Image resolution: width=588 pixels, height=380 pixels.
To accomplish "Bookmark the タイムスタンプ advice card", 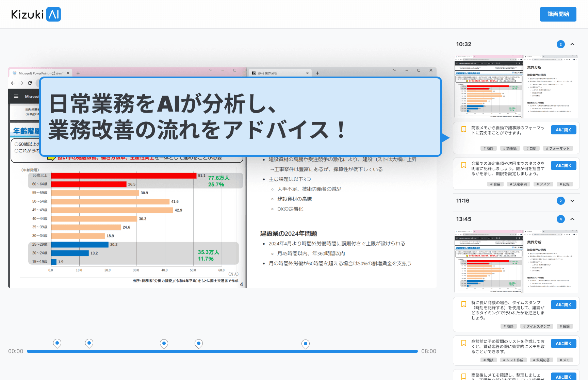I will coord(463,304).
